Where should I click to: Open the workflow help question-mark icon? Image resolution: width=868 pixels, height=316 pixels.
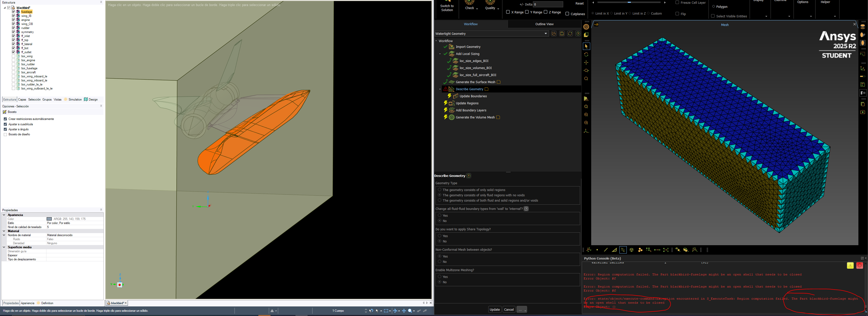tap(578, 34)
